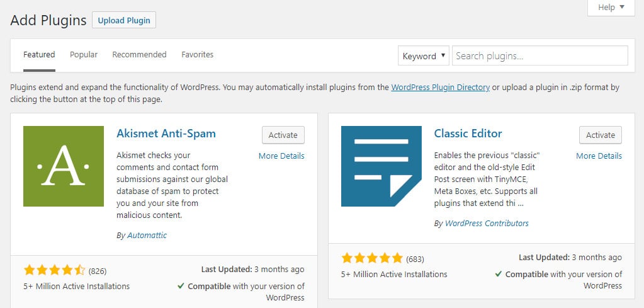644x308 pixels.
Task: Click the Classic Editor compatibility checkmark icon
Action: 498,274
